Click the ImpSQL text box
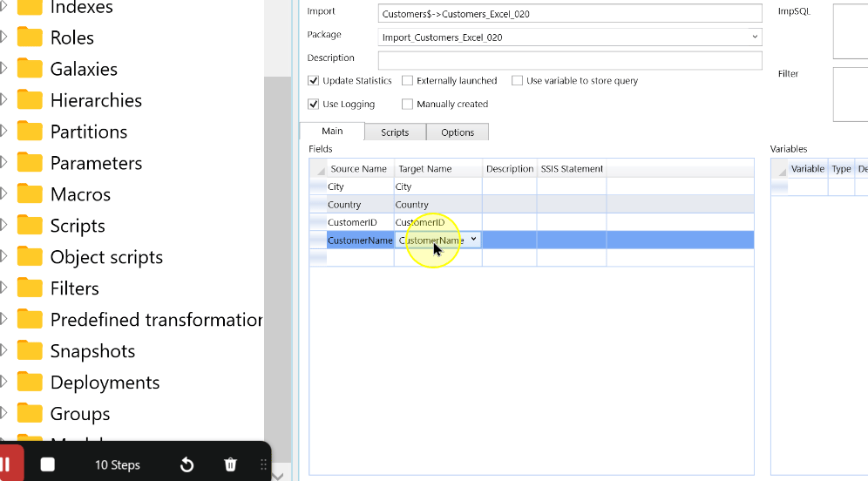This screenshot has width=868, height=481. 851,31
